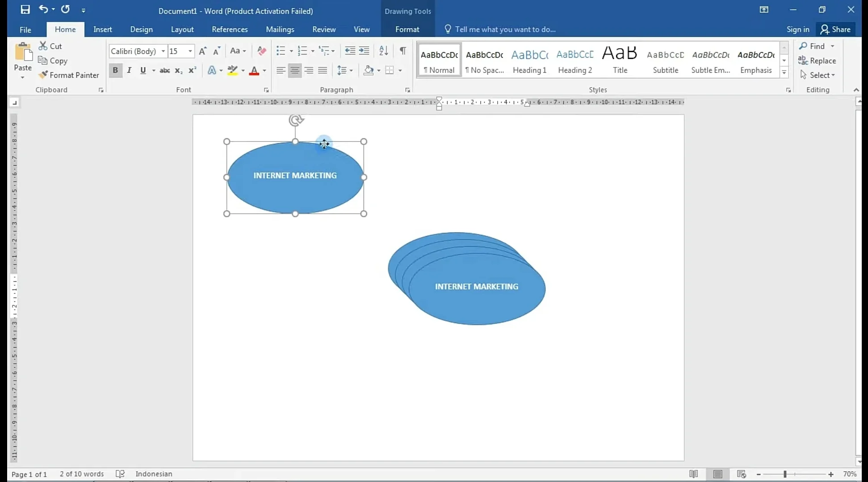Screen dimensions: 868x482
Task: Click the Internet Marketing ellipse shape
Action: (x=295, y=175)
